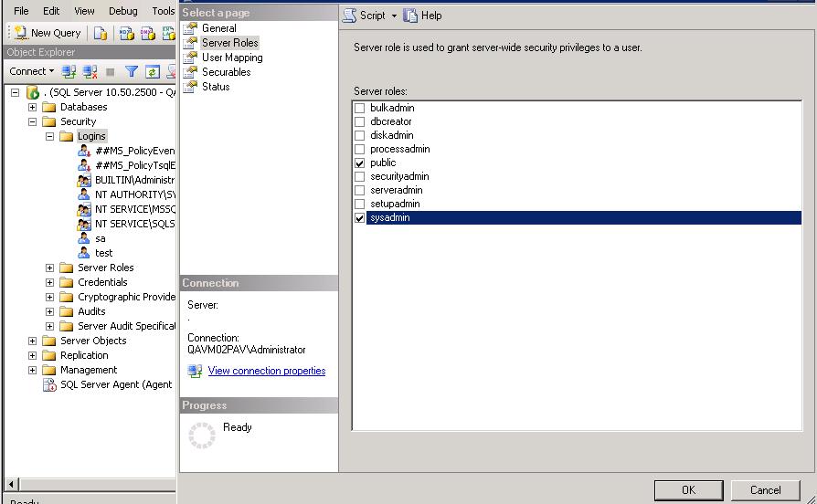
Task: Expand the Databases tree node
Action: pos(33,107)
